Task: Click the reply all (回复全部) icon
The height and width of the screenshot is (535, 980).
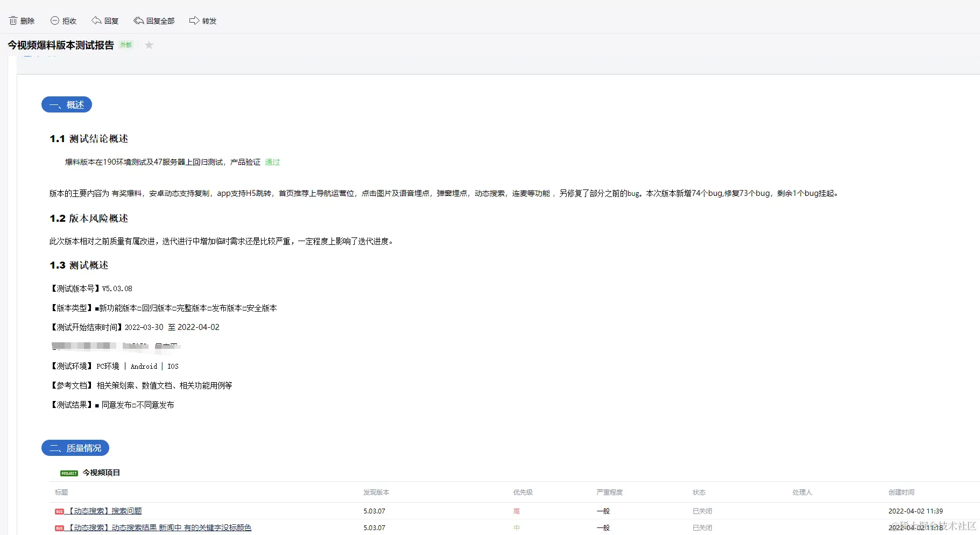Action: point(138,20)
